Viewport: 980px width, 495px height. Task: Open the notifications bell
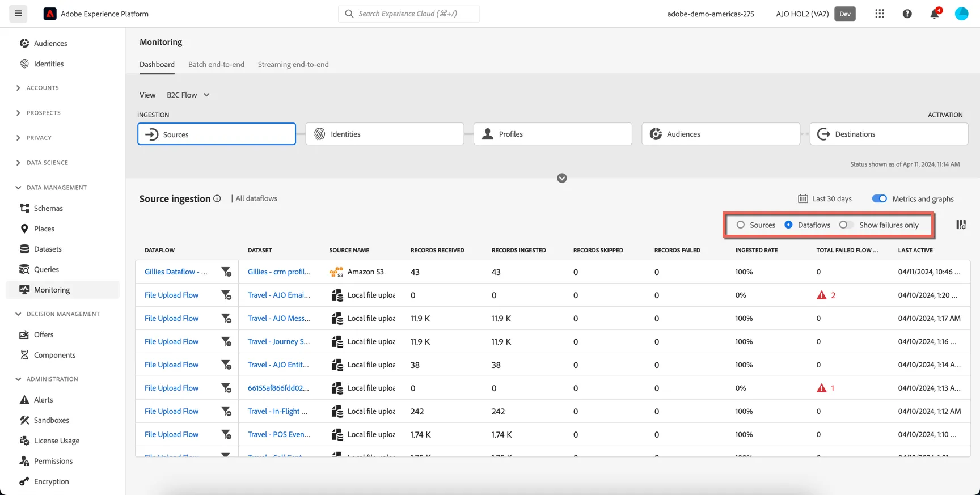pyautogui.click(x=935, y=14)
